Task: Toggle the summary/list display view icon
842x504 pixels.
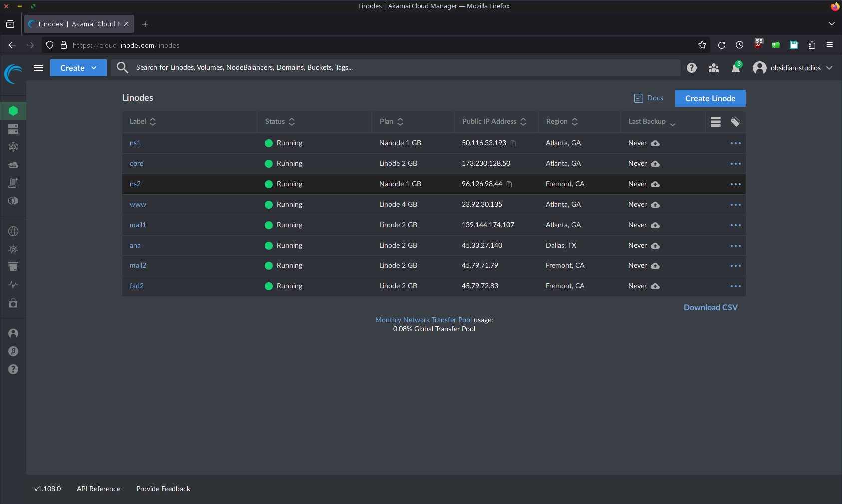Action: click(x=716, y=122)
